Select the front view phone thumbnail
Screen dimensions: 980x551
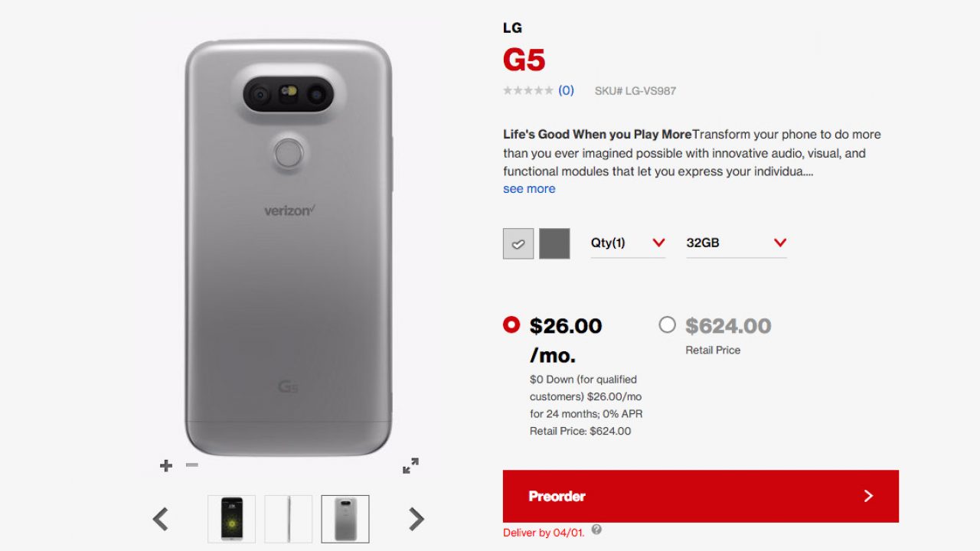point(231,519)
